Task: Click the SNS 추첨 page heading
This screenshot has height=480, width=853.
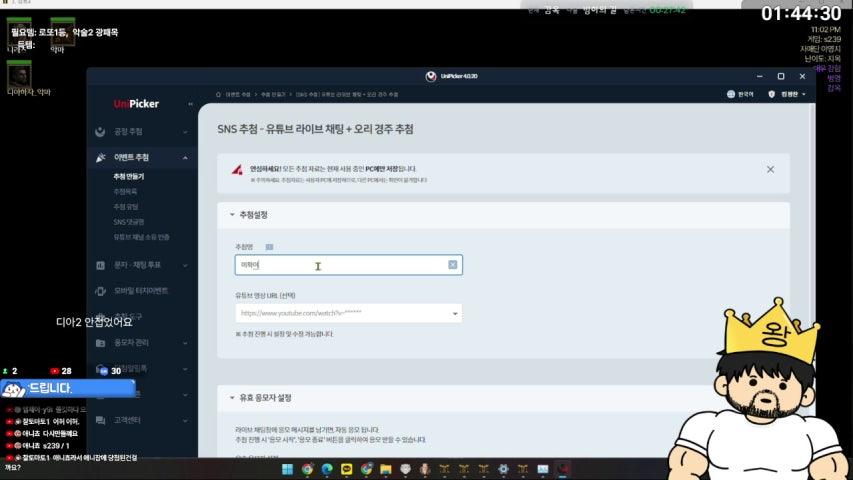Action: pos(316,129)
